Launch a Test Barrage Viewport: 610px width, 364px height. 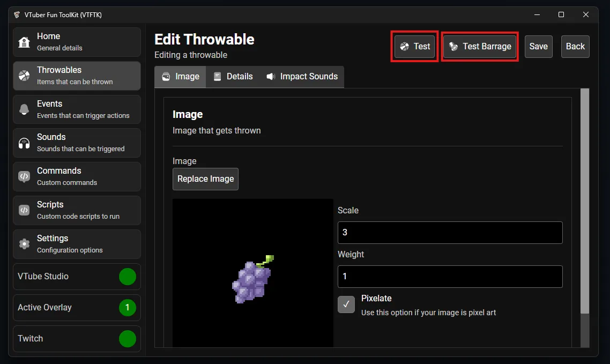coord(480,47)
